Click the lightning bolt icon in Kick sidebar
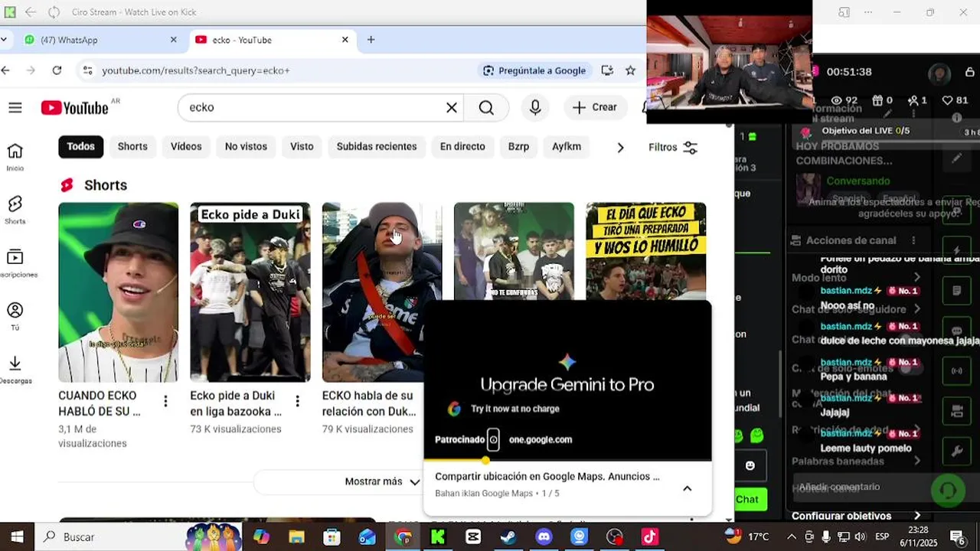Viewport: 980px width, 551px height. tap(956, 250)
